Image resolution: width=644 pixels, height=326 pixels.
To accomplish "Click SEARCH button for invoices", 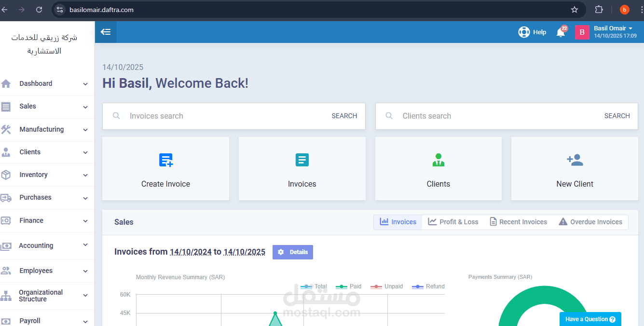I will click(344, 116).
